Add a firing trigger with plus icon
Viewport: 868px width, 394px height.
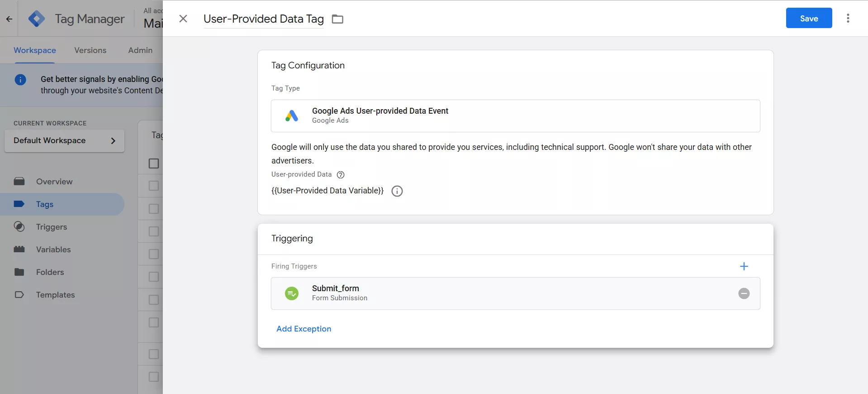[x=744, y=266]
